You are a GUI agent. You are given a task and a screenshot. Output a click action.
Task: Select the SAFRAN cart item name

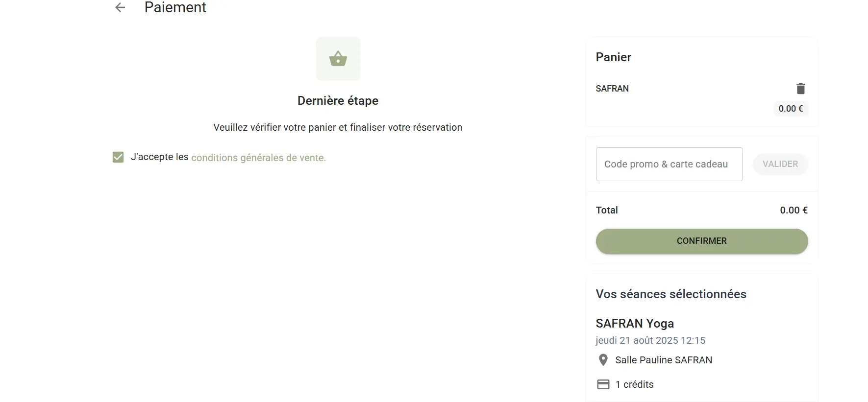612,89
